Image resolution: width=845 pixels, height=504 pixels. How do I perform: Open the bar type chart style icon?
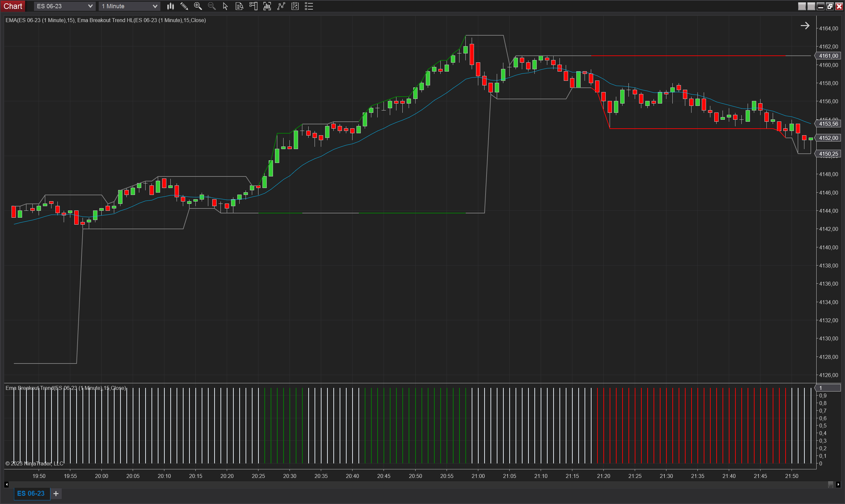(x=171, y=6)
